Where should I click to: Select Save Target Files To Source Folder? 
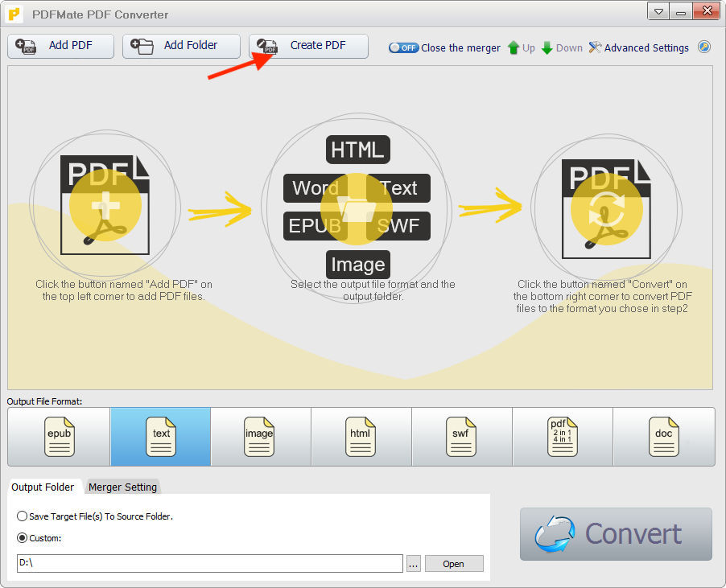[23, 516]
